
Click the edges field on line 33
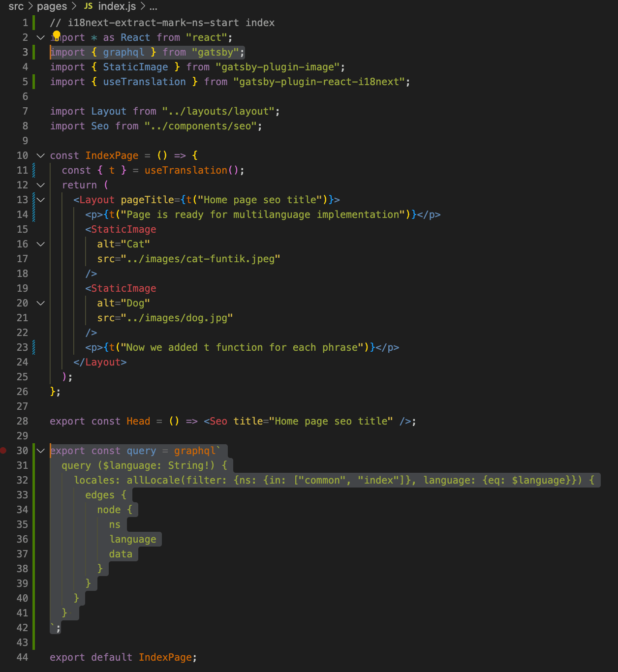point(100,495)
